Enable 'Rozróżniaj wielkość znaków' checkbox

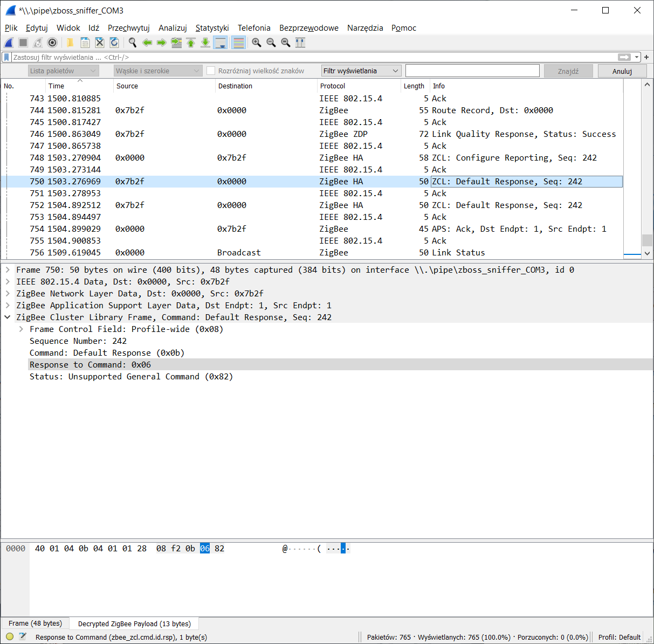(x=211, y=71)
